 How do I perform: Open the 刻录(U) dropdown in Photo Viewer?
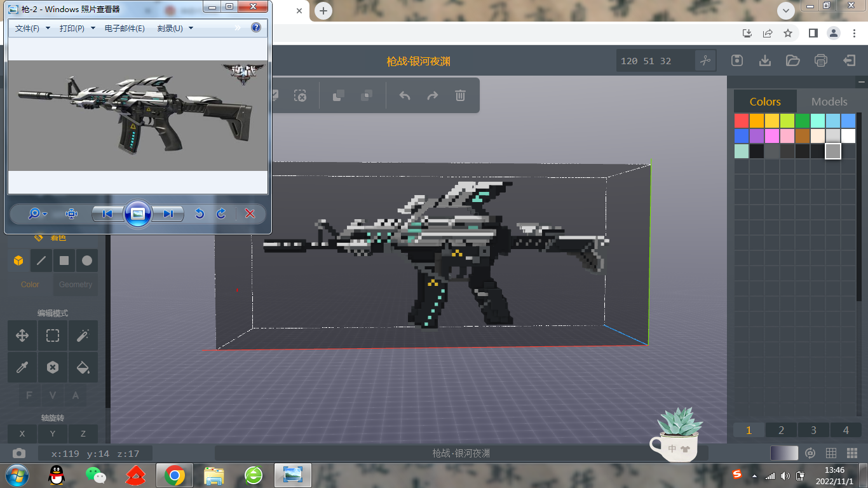pos(175,28)
